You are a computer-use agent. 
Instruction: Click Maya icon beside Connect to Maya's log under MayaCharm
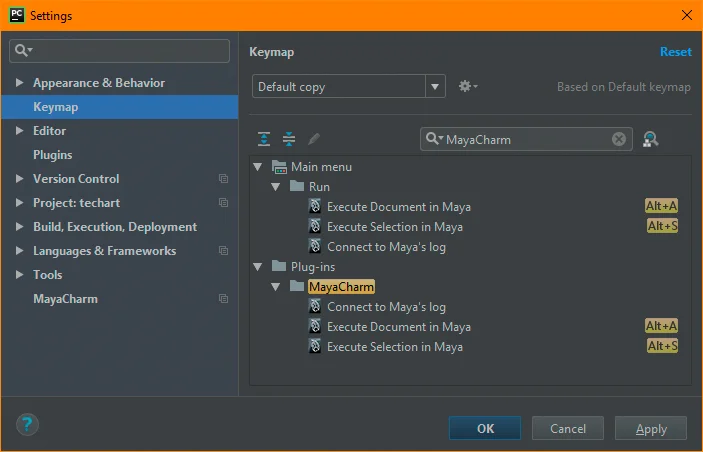315,306
